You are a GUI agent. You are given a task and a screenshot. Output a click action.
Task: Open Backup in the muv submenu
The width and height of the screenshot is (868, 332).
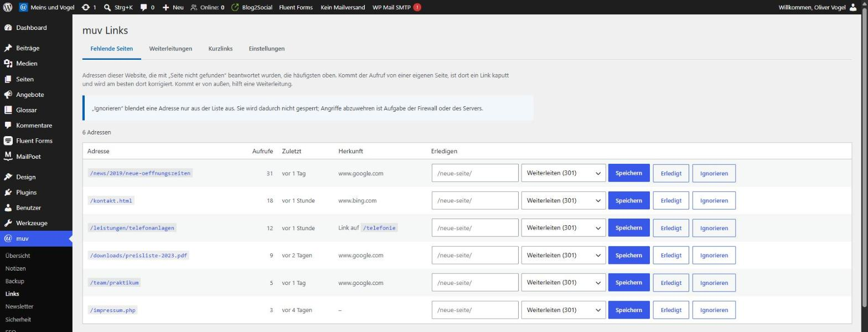click(x=14, y=281)
